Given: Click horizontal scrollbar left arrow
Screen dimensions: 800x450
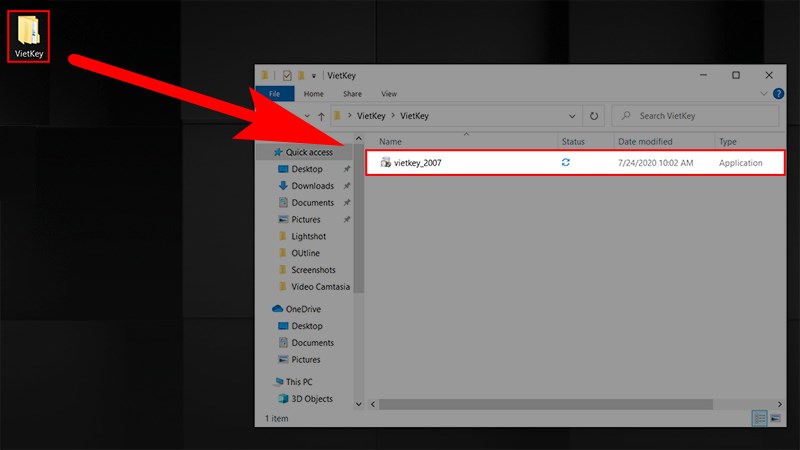Looking at the screenshot, I should coord(373,405).
